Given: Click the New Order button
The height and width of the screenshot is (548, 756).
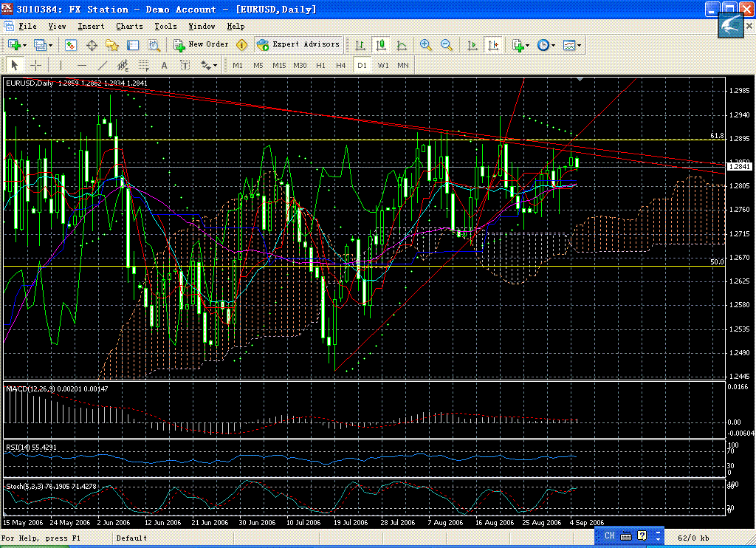Looking at the screenshot, I should click(201, 44).
